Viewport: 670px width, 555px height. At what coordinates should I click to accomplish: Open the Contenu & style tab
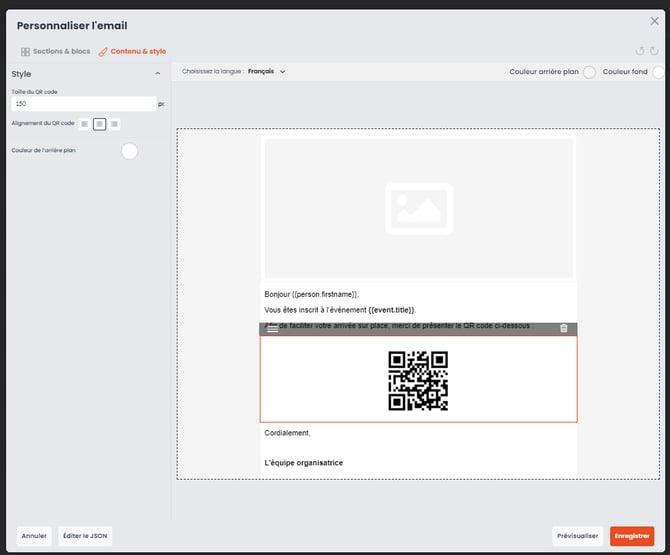pos(132,51)
